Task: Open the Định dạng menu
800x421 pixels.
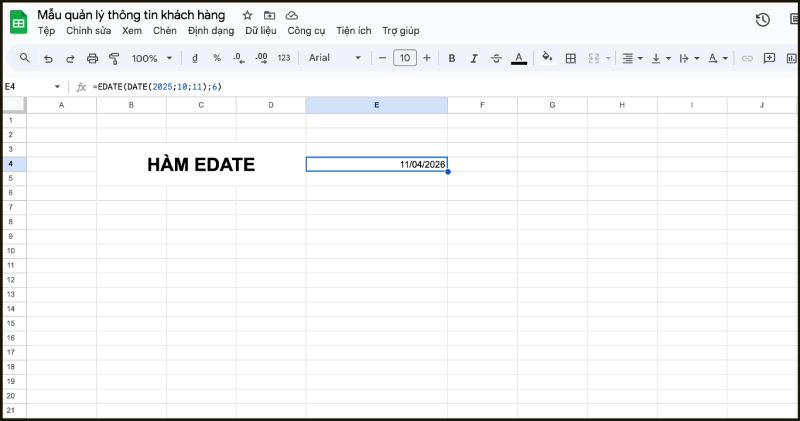Action: click(x=211, y=31)
